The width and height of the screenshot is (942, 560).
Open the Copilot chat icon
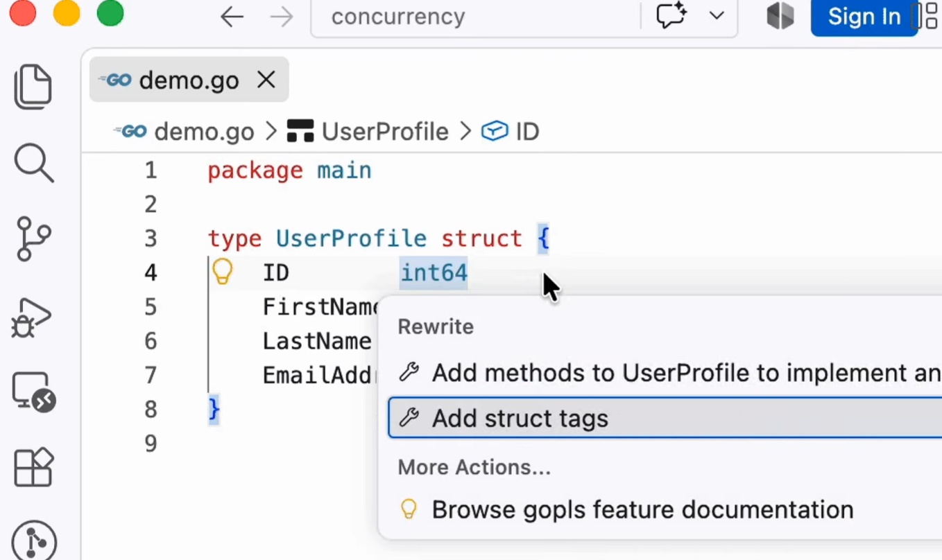pos(671,16)
